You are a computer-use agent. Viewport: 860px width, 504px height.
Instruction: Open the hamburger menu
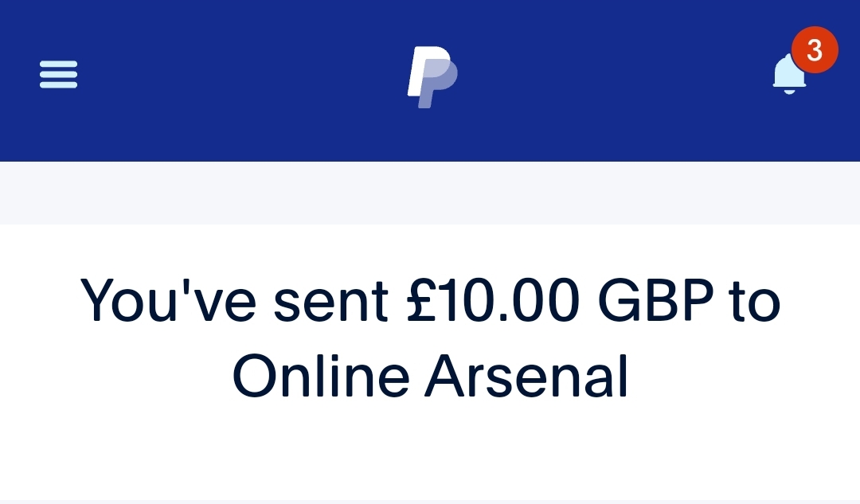(58, 75)
